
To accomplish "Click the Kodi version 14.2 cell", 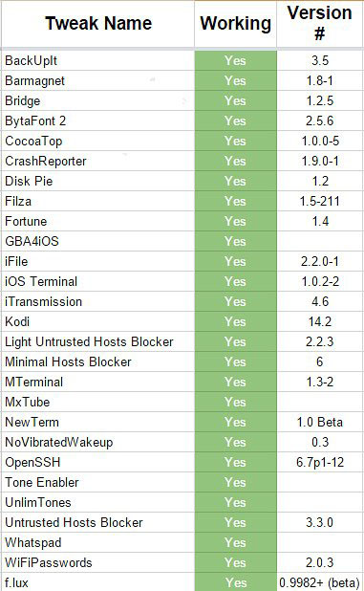I will [x=320, y=321].
